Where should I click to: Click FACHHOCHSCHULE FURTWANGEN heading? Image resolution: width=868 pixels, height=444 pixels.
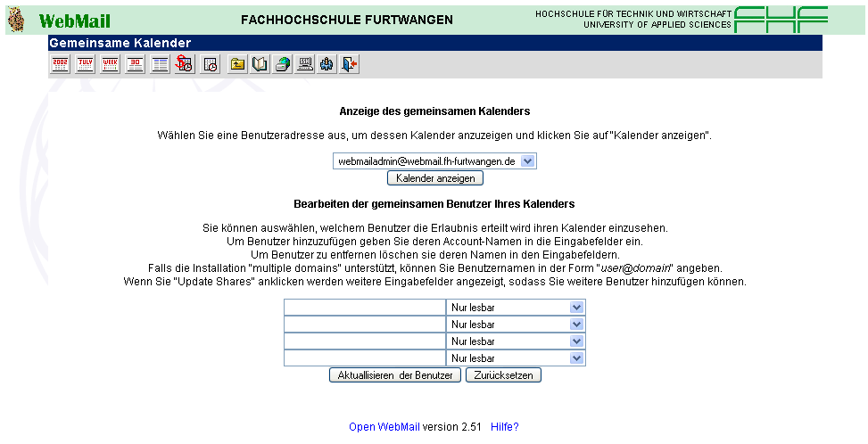[x=347, y=20]
